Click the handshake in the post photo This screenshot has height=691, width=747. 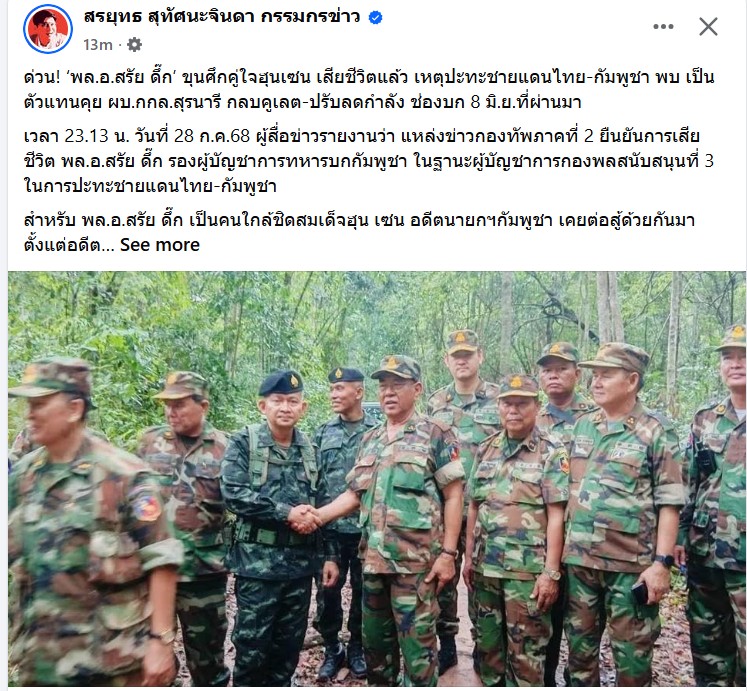click(x=305, y=518)
